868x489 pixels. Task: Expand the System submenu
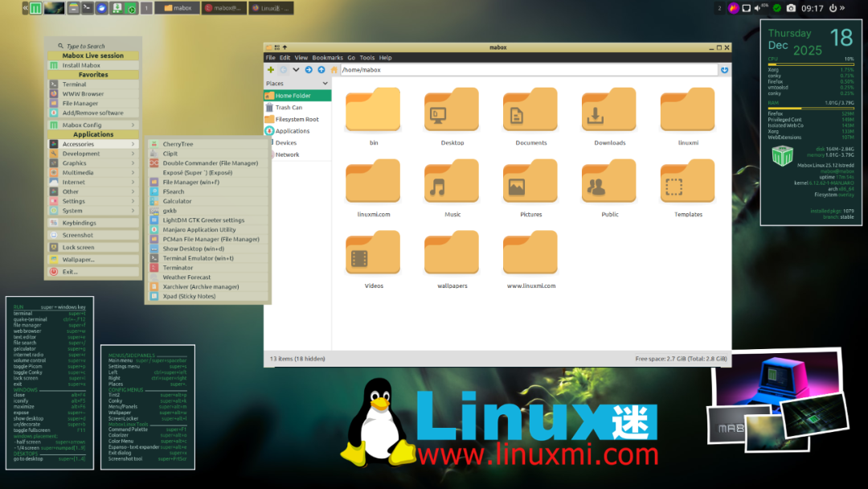[x=93, y=211]
